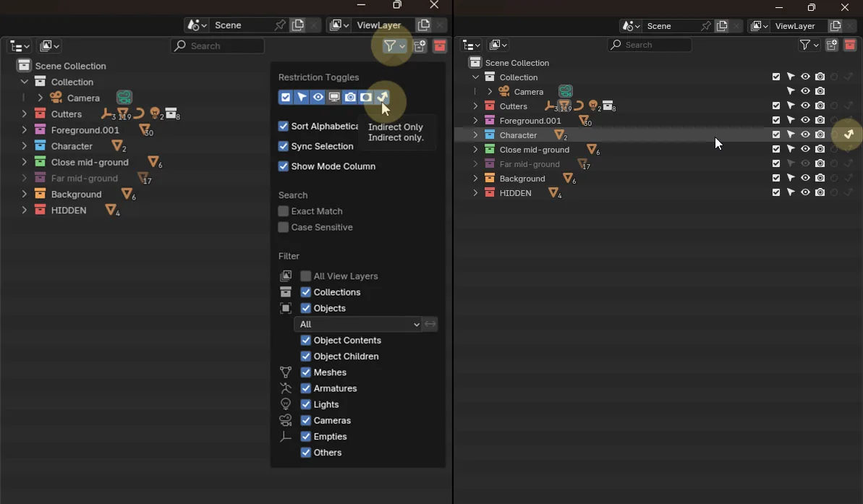The height and width of the screenshot is (504, 863).
Task: Disable the Armatures filter checkbox
Action: pos(306,388)
